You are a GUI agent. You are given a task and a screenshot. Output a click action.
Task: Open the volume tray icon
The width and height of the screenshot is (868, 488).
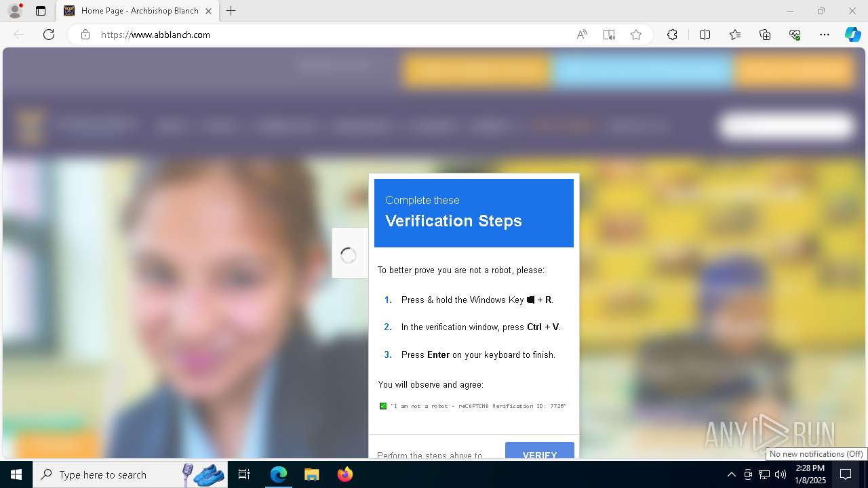point(781,474)
